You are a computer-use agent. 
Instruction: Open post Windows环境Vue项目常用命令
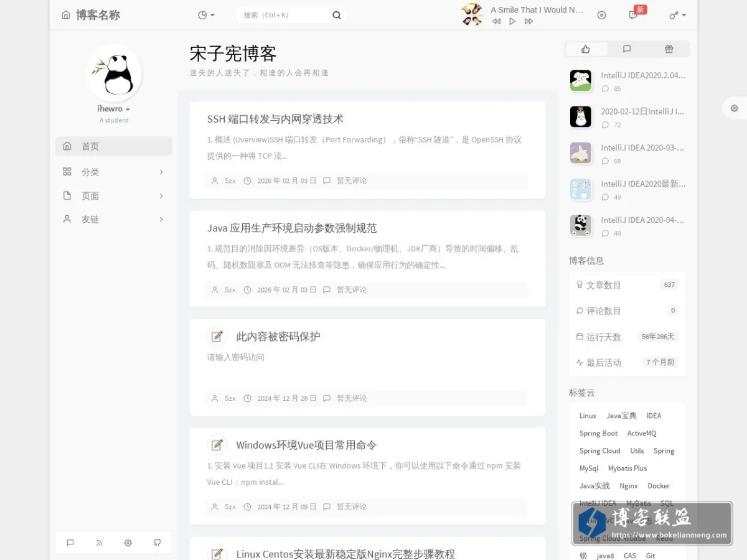pyautogui.click(x=306, y=445)
